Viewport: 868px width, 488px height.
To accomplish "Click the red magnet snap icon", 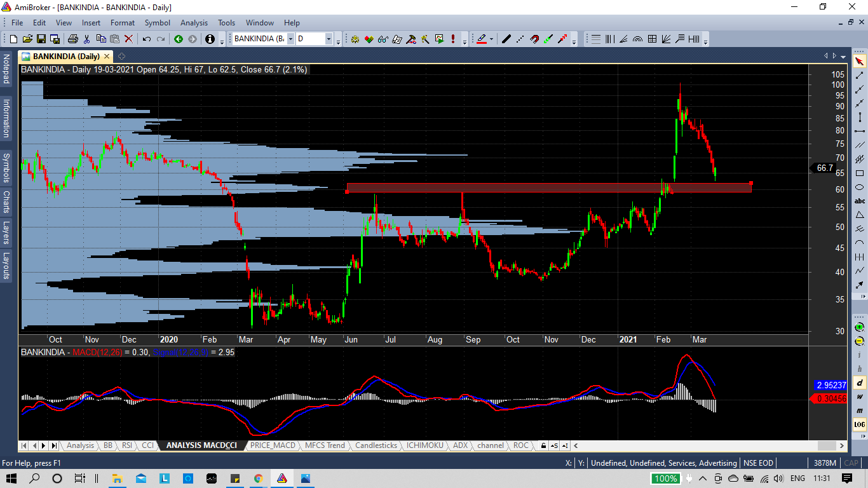I will [x=534, y=39].
